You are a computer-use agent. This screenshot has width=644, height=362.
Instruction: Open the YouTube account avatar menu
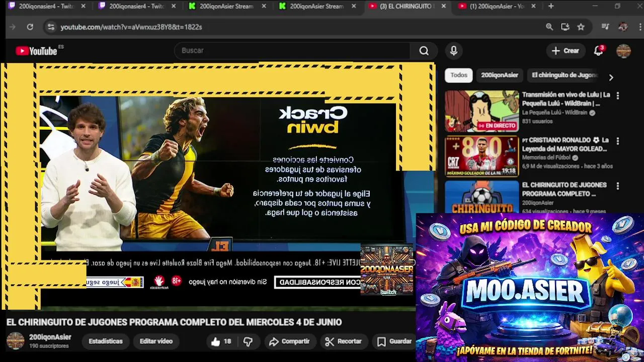coord(623,51)
